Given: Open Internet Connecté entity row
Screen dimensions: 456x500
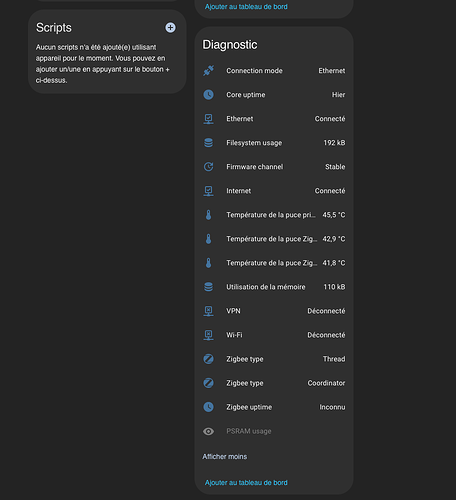Looking at the screenshot, I should 274,191.
